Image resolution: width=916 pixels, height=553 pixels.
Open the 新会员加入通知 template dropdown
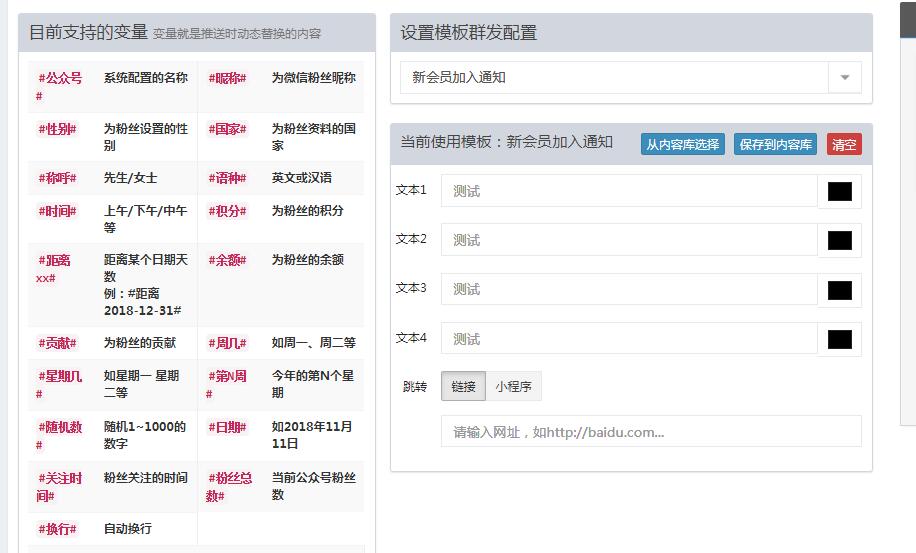[x=614, y=78]
